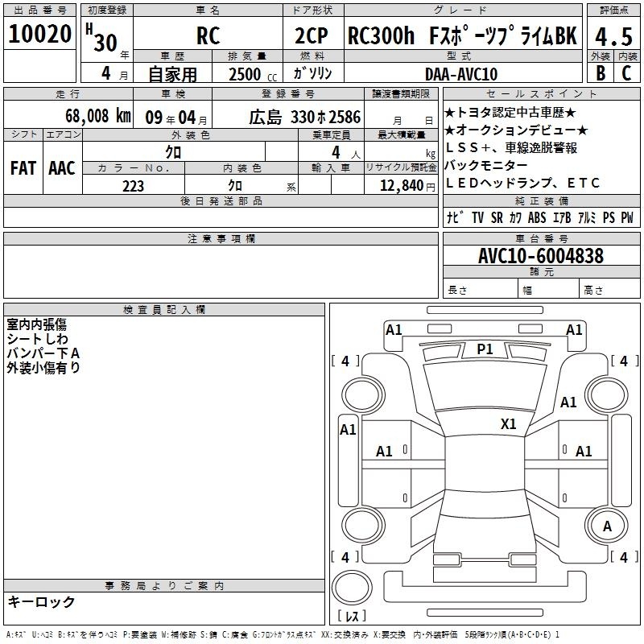Click the レス box below the diagram
Screen dimensions: 644x644
(x=351, y=617)
